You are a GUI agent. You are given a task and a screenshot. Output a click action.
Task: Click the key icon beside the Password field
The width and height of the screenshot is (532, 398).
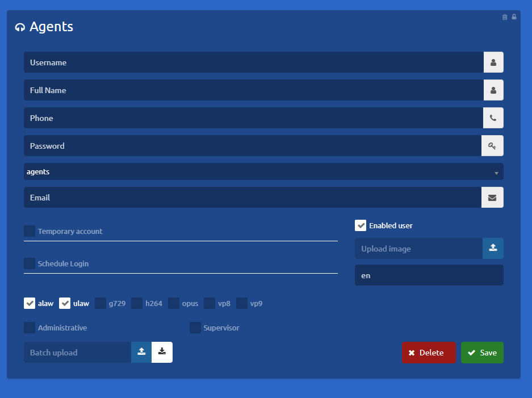click(492, 146)
